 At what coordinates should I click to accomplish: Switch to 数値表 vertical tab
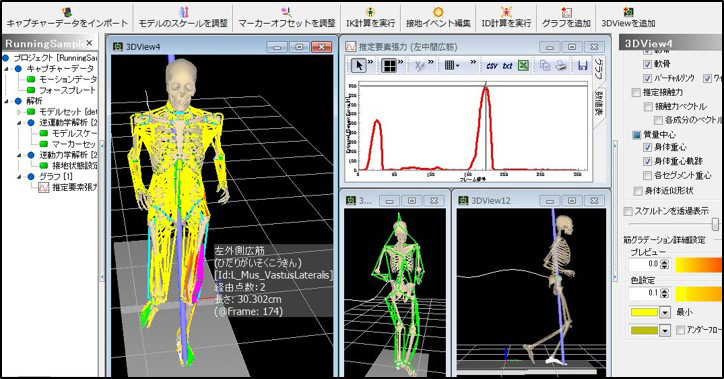pyautogui.click(x=598, y=103)
